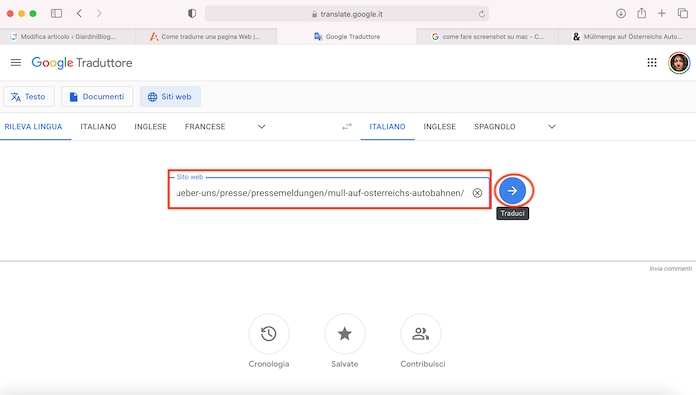The image size is (696, 395).
Task: Open the Google account profile picture
Action: point(679,63)
